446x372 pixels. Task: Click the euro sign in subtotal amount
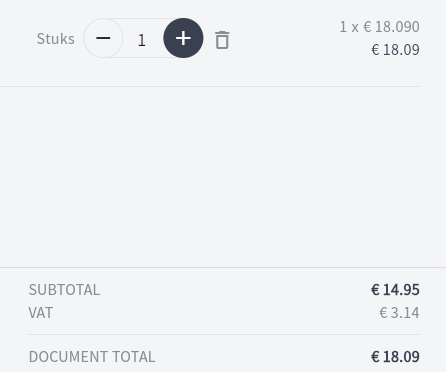click(x=375, y=289)
